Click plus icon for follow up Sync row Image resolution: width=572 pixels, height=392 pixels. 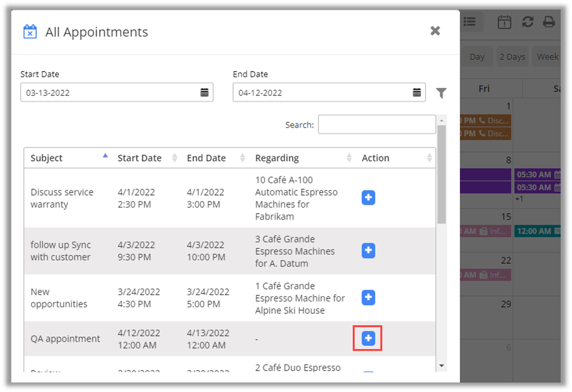pos(368,251)
